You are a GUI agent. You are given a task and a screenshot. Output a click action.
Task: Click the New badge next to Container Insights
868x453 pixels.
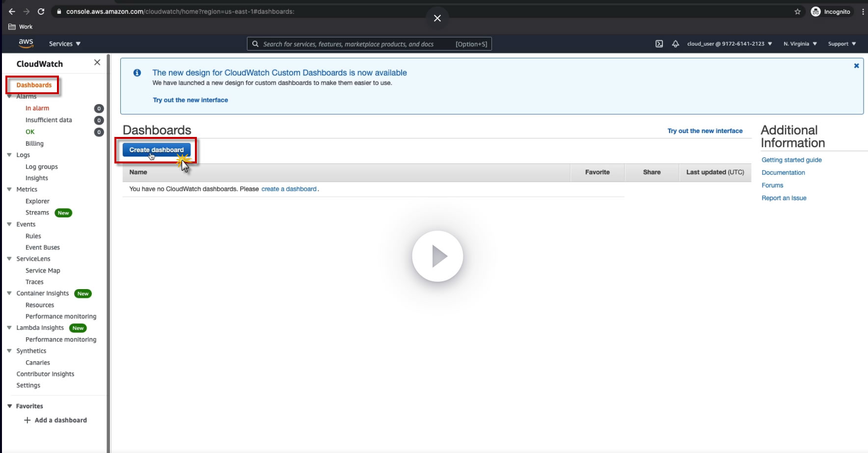83,294
